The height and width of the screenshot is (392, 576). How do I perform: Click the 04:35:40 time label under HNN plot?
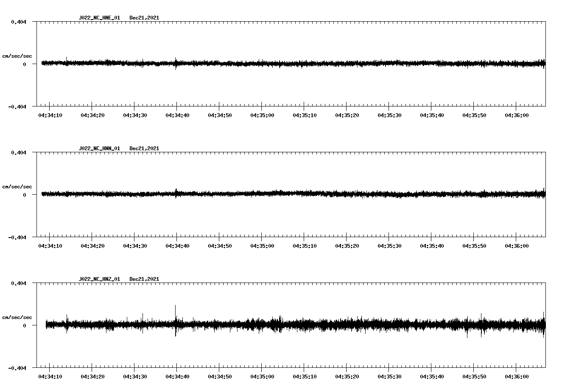click(432, 246)
